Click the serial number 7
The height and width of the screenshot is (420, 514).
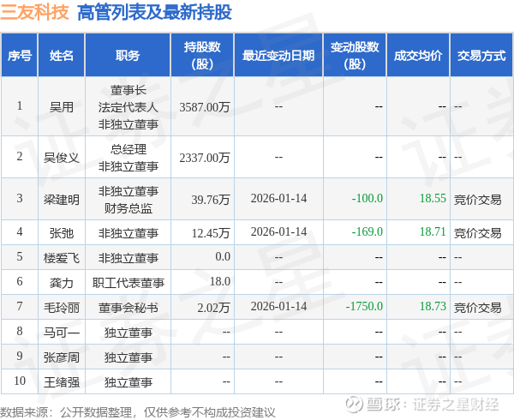coord(20,306)
